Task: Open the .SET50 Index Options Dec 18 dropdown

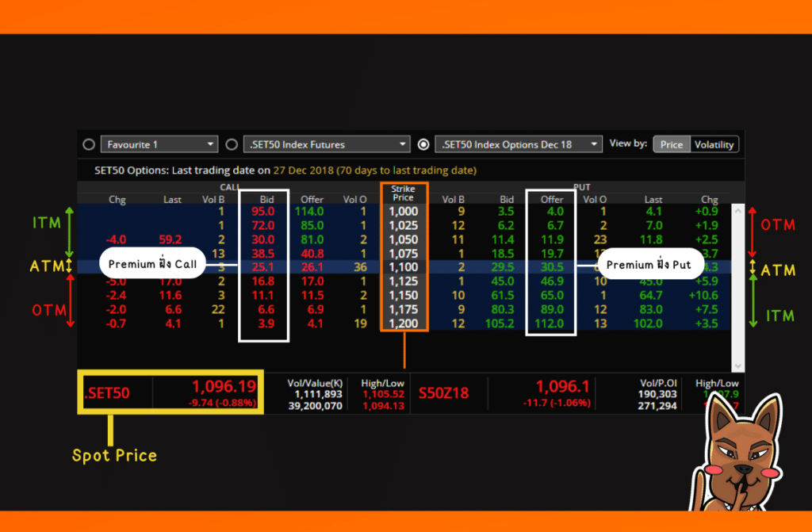Action: (596, 144)
